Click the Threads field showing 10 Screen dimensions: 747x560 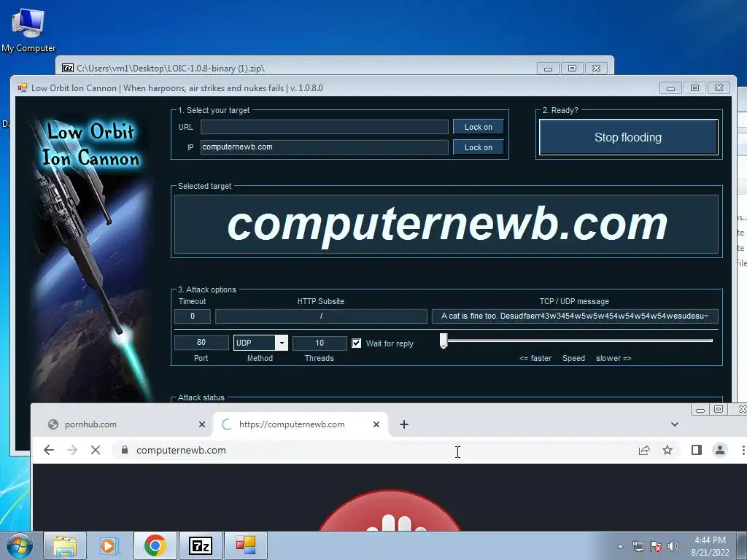coord(320,343)
